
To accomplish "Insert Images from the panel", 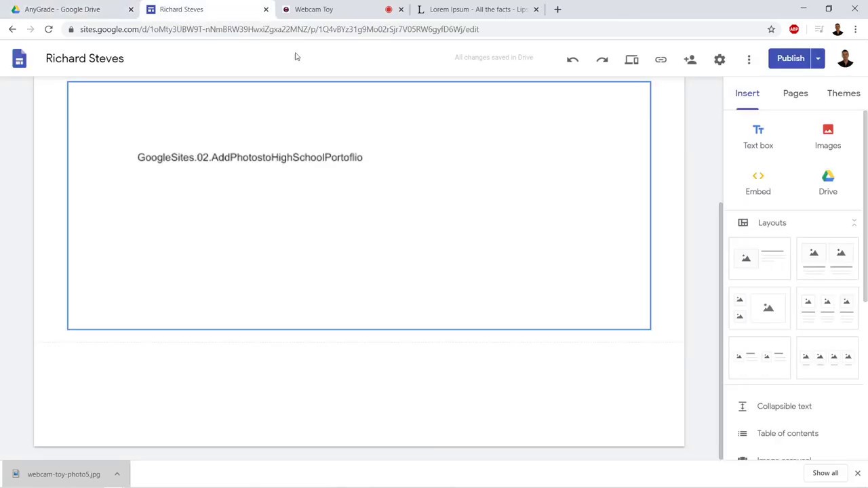I will pyautogui.click(x=828, y=136).
